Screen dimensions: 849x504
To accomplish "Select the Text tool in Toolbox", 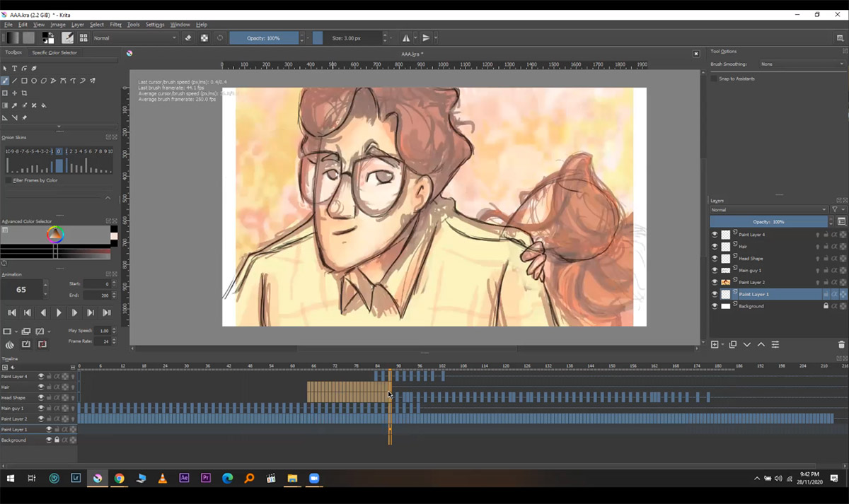I will 14,69.
